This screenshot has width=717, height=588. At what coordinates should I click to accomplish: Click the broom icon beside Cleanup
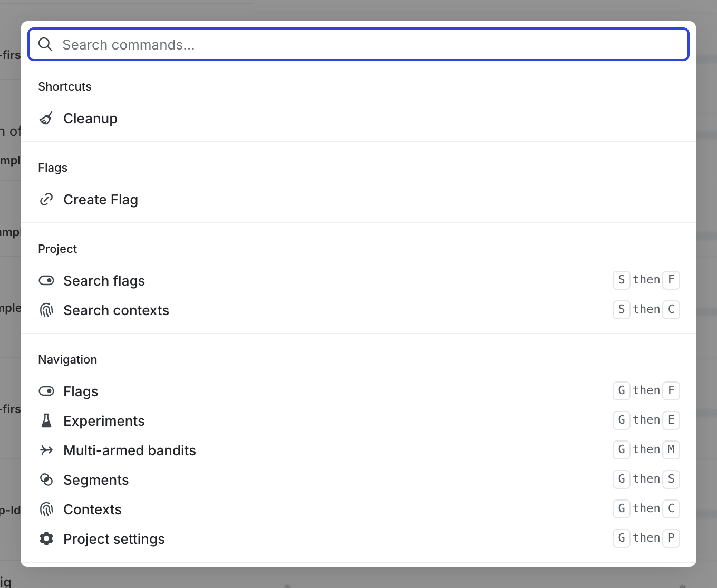pyautogui.click(x=46, y=119)
